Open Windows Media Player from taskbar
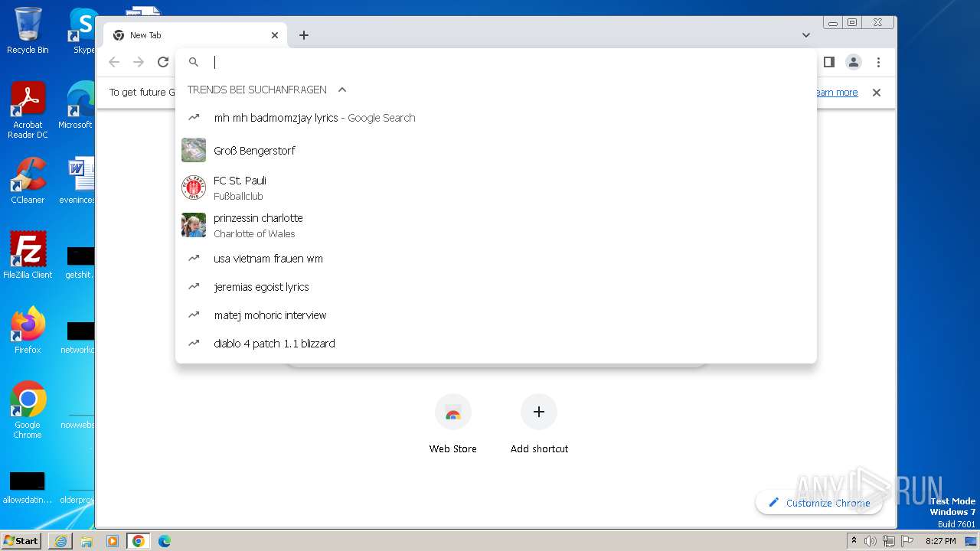 point(113,541)
